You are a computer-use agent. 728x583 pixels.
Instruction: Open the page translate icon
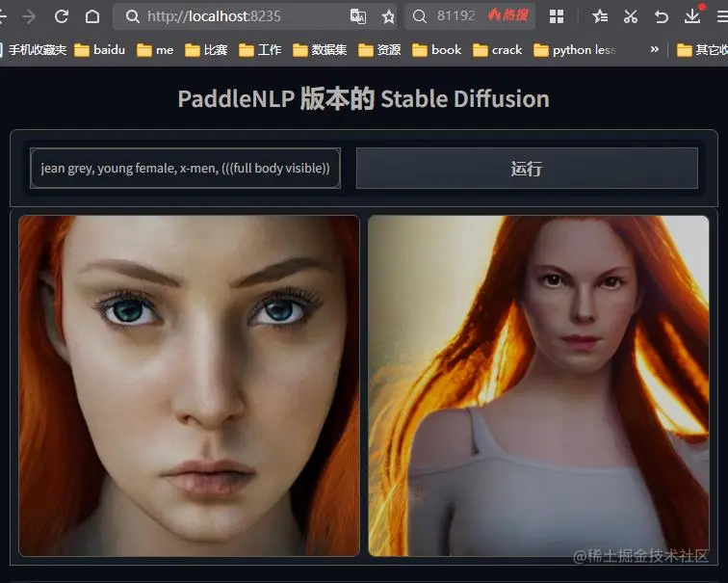pyautogui.click(x=358, y=16)
